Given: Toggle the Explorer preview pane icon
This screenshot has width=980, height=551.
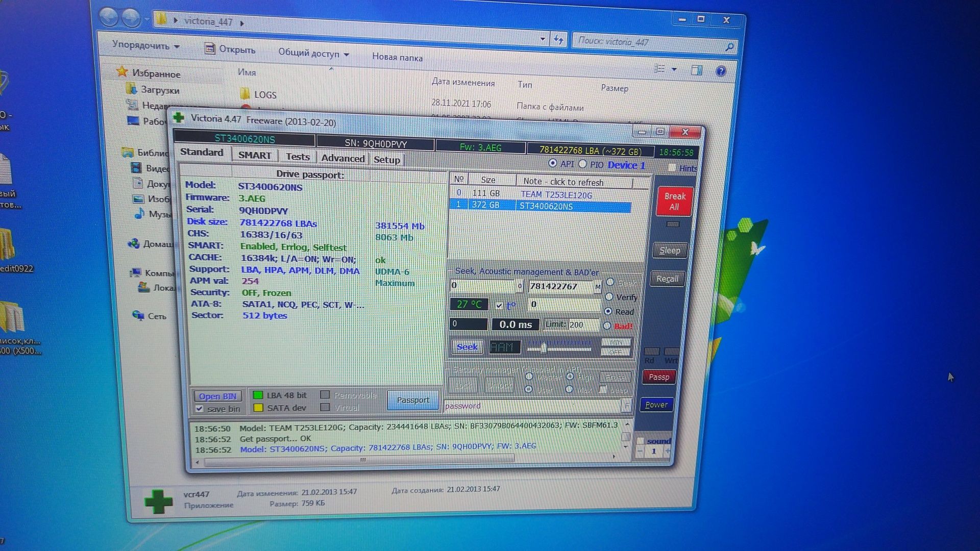Looking at the screenshot, I should [697, 70].
